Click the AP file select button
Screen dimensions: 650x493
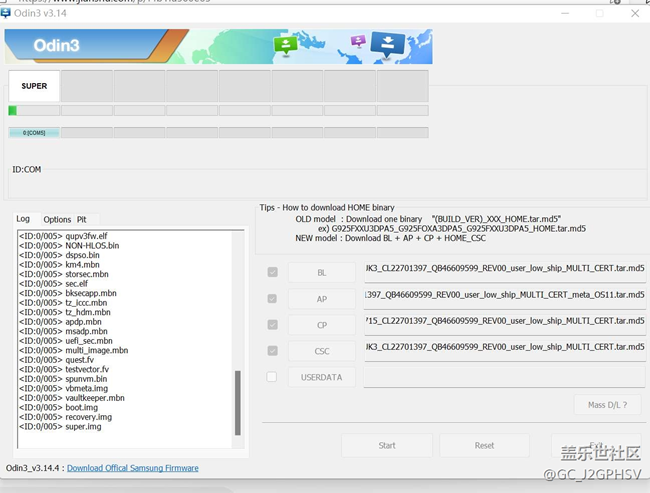tap(321, 299)
